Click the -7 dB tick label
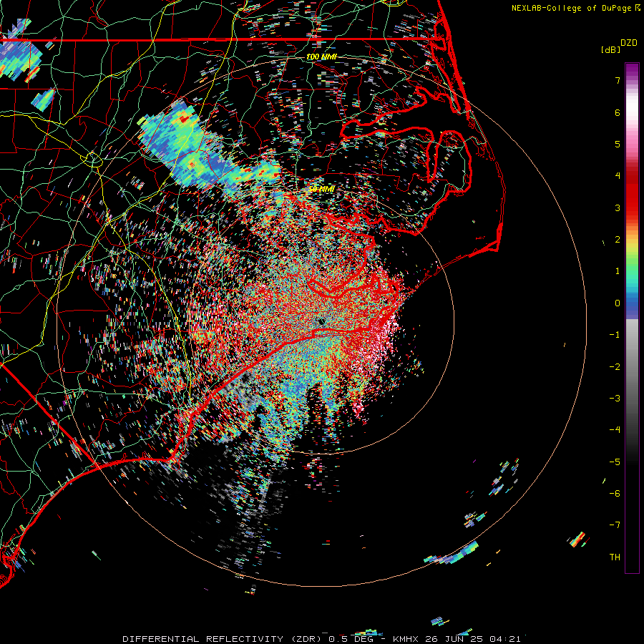This screenshot has height=644, width=644. 615,525
